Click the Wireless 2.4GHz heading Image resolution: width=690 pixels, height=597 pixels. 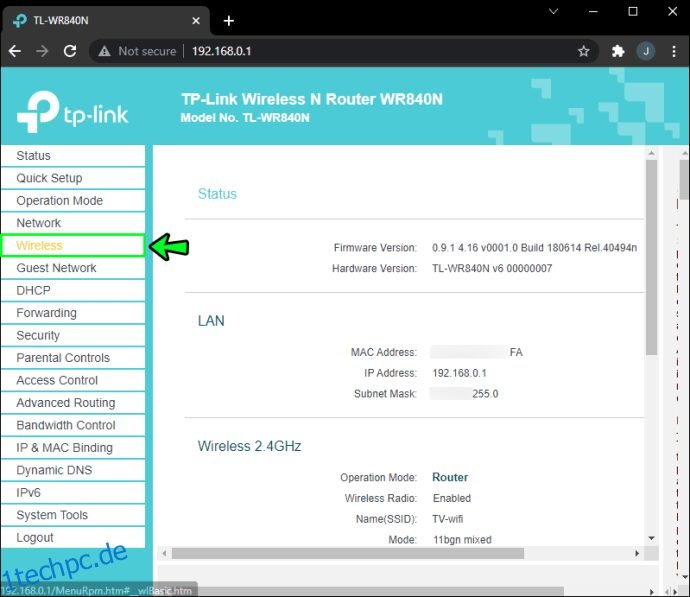tap(250, 446)
